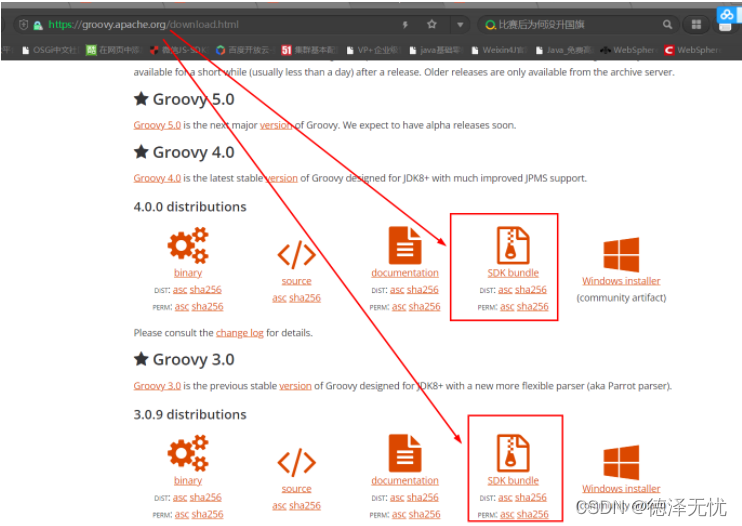Open the WebSphere bookmark with red C icon

(x=691, y=50)
